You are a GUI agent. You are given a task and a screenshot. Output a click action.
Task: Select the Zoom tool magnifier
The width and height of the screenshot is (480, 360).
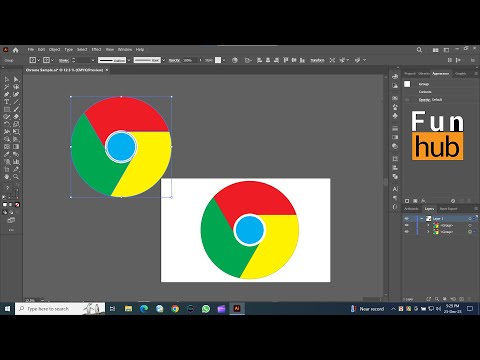point(16,177)
